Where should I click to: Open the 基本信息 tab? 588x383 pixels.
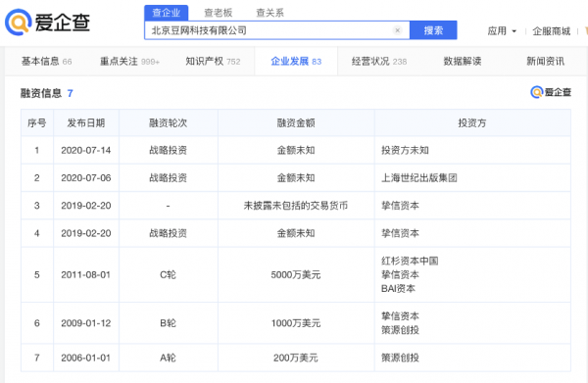46,61
